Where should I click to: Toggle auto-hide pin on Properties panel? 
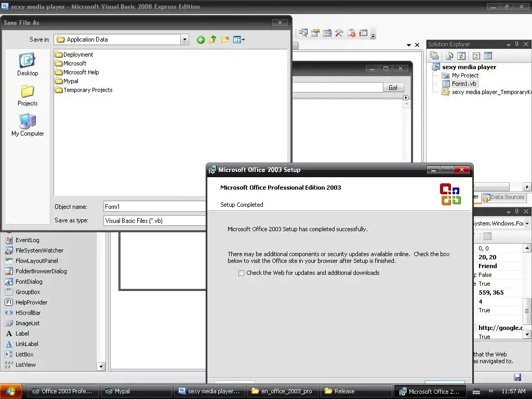(517, 211)
